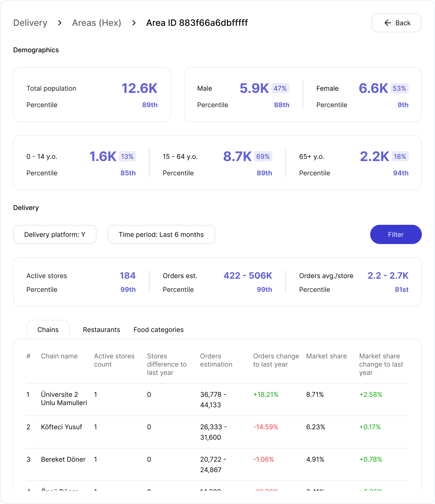Click the back arrow icon
The image size is (435, 504).
pos(387,23)
